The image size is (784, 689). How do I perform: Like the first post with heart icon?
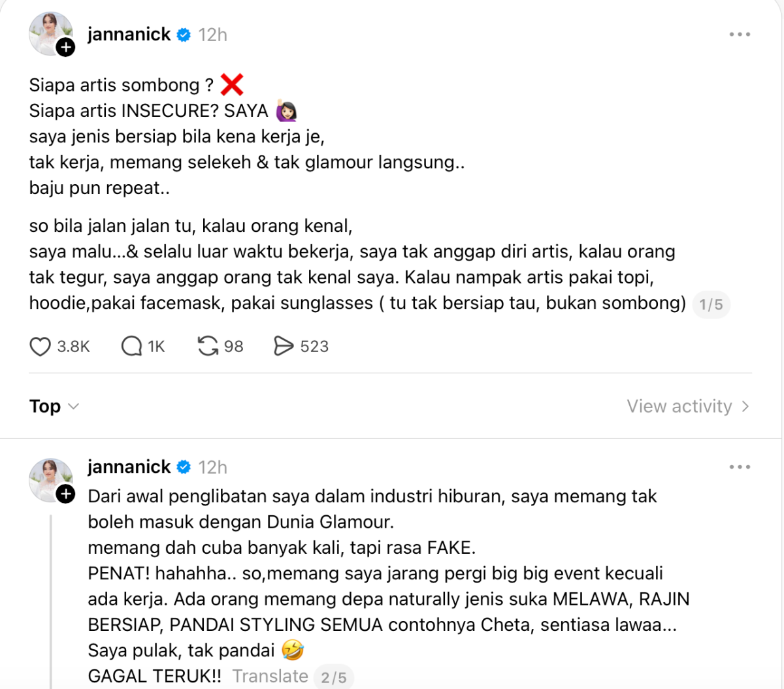40,346
